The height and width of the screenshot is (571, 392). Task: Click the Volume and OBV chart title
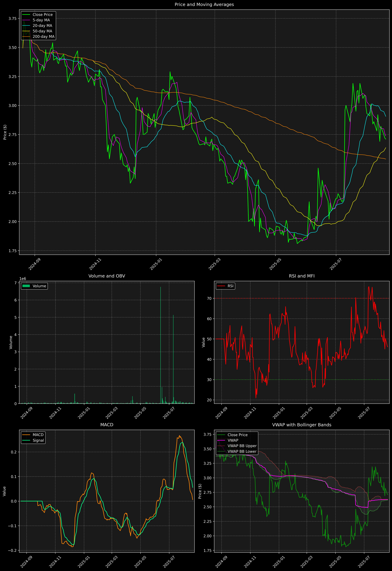pos(107,276)
